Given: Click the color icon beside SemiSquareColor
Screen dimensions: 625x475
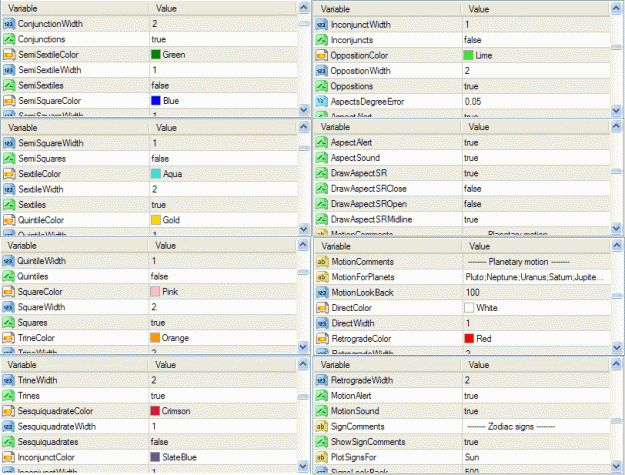Looking at the screenshot, I should pos(9,101).
